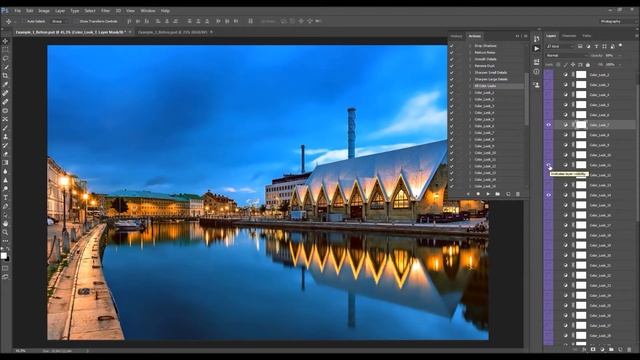Click the record button in Actions panel

(x=478, y=194)
